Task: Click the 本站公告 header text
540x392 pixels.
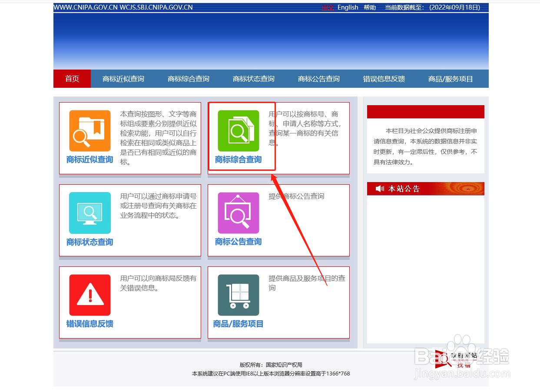Action: (x=404, y=189)
